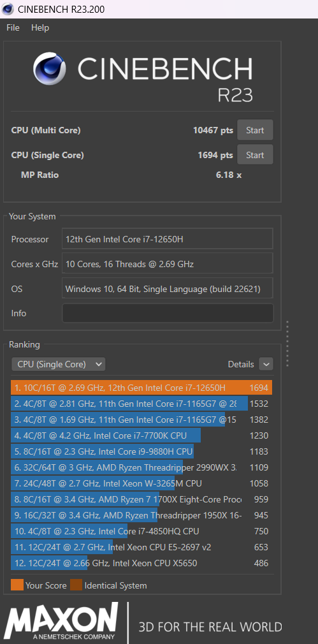The height and width of the screenshot is (644, 318).
Task: Click the Cinebench app icon in title bar
Action: (8, 9)
